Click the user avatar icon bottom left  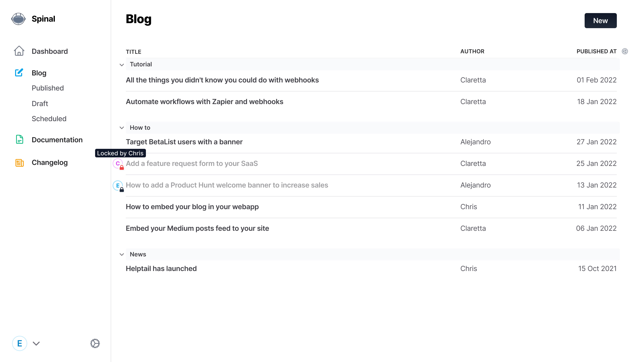[x=19, y=343]
